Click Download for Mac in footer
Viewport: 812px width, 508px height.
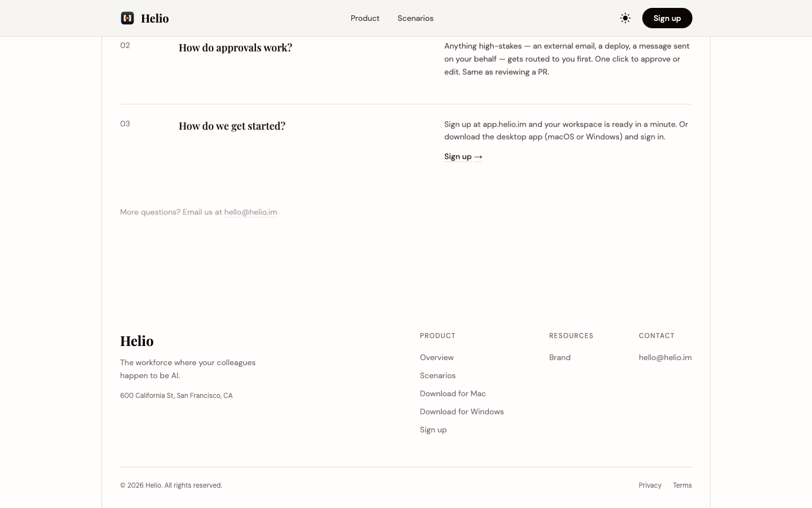[x=453, y=393]
